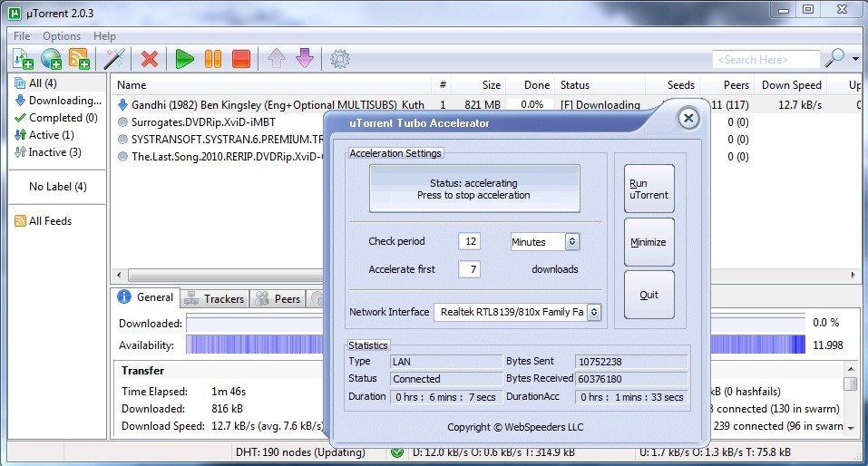
Task: Stop torrent using the red stop icon
Action: pyautogui.click(x=240, y=59)
